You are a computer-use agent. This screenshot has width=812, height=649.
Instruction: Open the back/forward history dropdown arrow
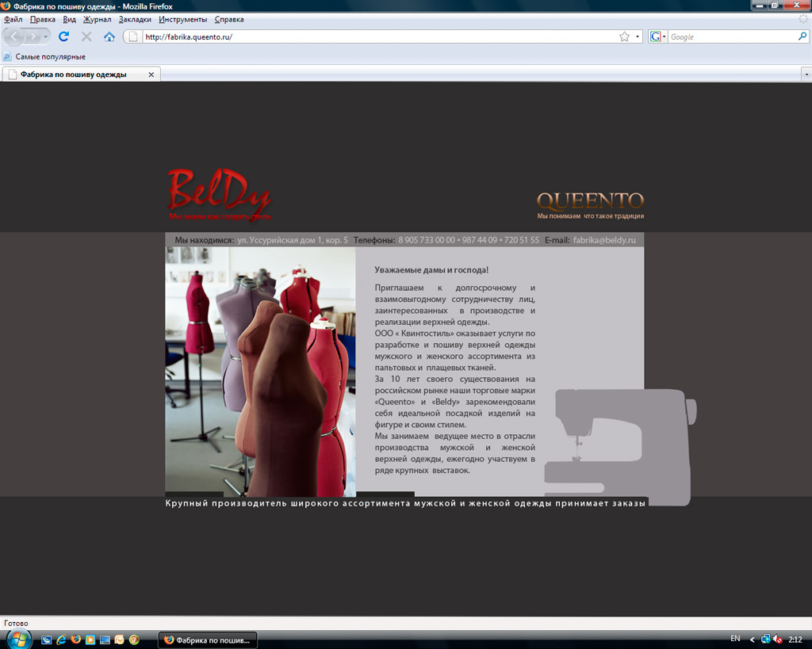[x=45, y=36]
